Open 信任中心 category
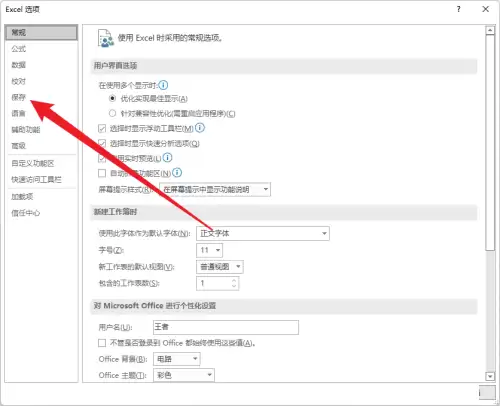Screen dimensions: 500x406 tap(26, 213)
